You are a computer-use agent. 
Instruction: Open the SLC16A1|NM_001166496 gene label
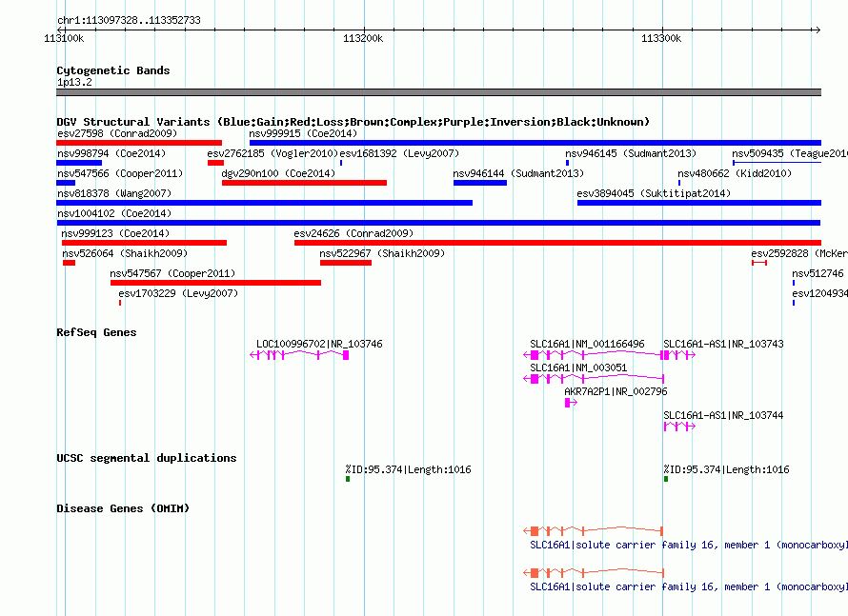(587, 344)
